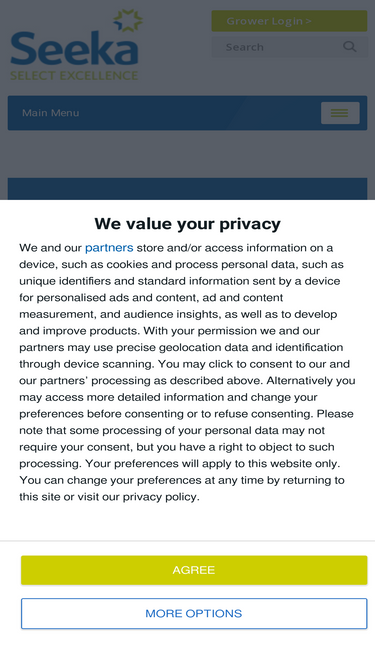The image size is (375, 667).
Task: Click the divider line above the AGREE button
Action: [188, 541]
